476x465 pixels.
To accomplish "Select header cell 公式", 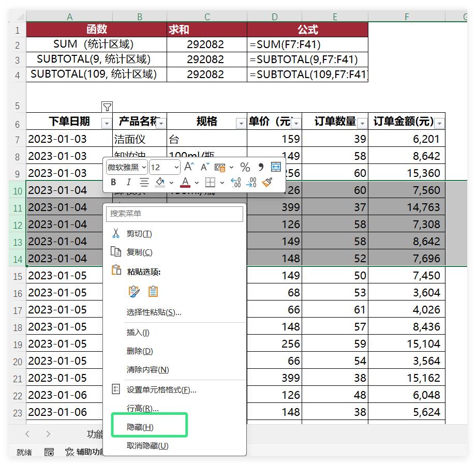I will (307, 29).
